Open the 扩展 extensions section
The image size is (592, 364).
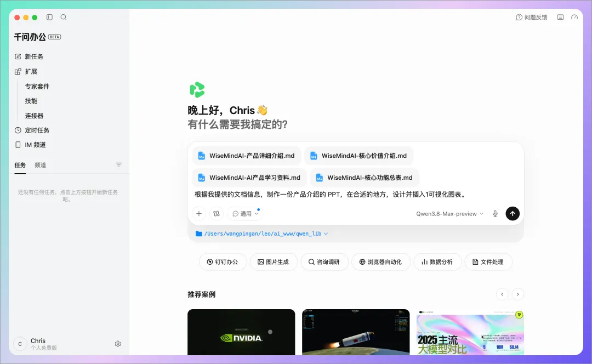click(26, 71)
